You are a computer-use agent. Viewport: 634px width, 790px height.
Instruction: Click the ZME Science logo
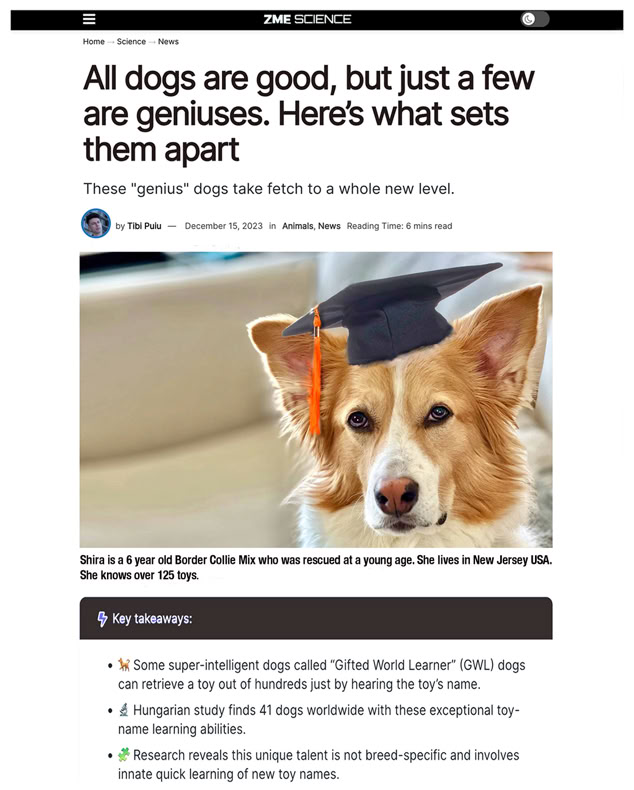pyautogui.click(x=307, y=19)
